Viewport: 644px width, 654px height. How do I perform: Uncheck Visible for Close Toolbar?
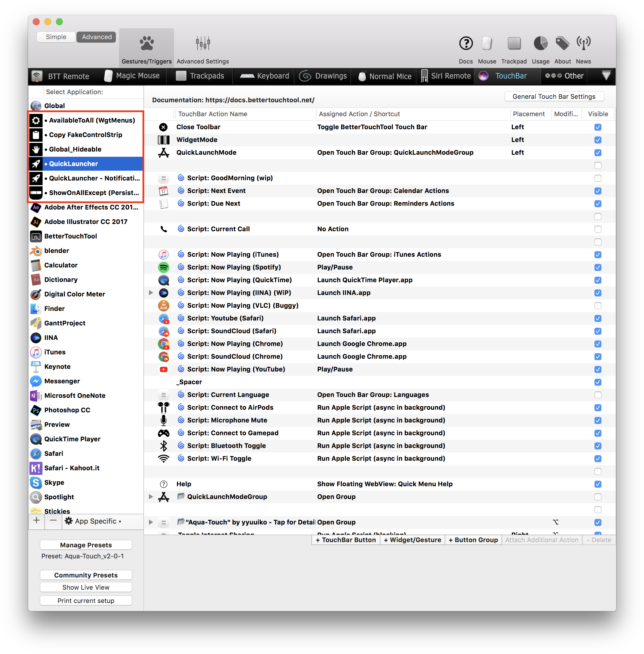point(598,127)
